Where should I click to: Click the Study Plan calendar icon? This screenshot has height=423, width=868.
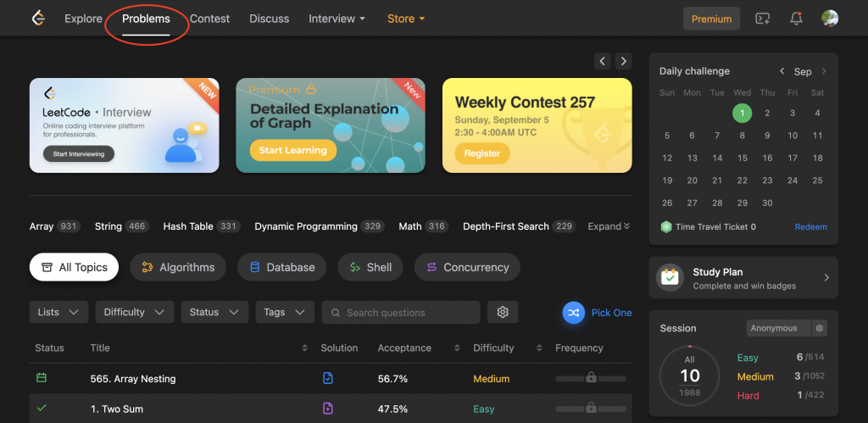[x=670, y=277]
